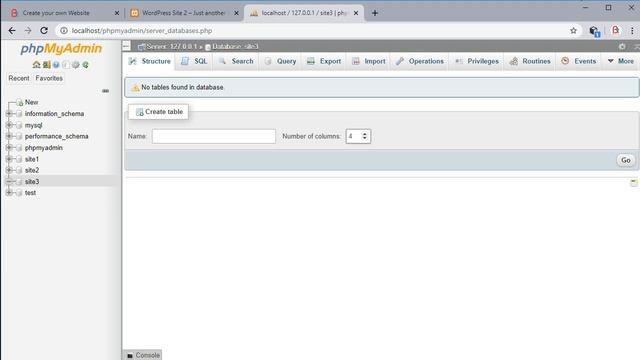
Task: Click the site1 database icon
Action: tap(19, 159)
